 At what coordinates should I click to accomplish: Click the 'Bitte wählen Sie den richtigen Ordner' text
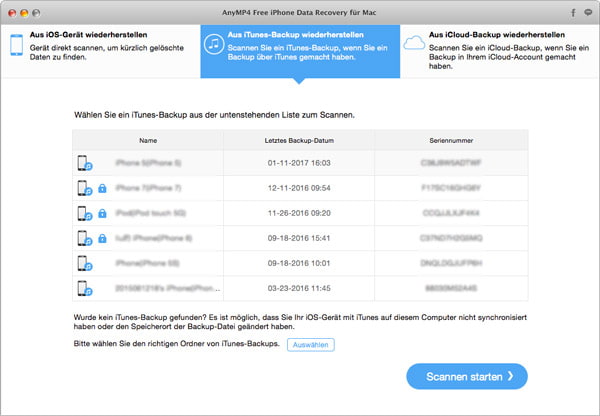[x=176, y=343]
